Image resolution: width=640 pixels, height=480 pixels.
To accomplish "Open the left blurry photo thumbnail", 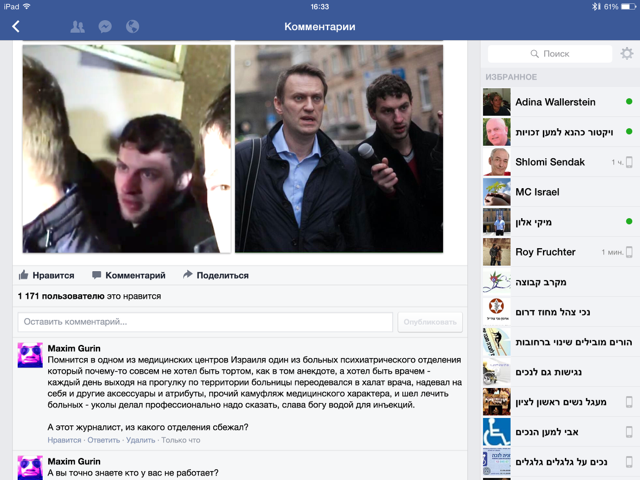I will coord(127,149).
